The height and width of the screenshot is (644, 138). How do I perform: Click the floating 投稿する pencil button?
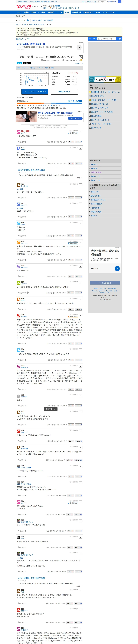coord(51,409)
